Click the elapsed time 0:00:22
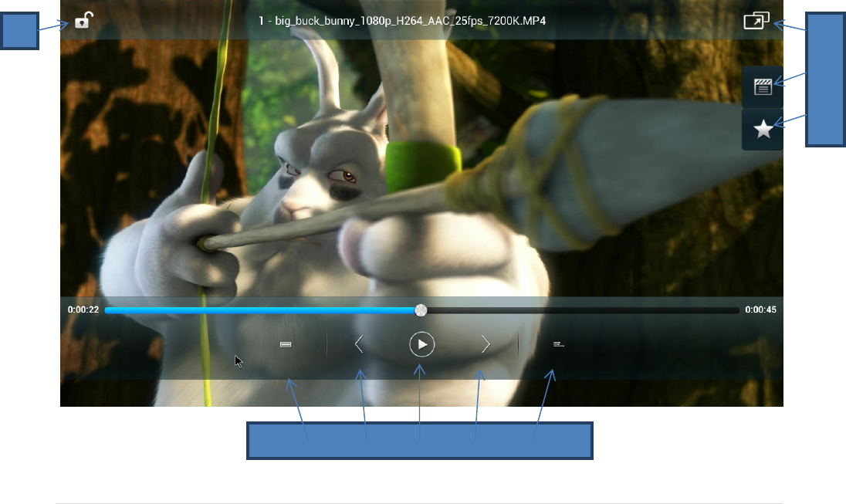This screenshot has width=846, height=504. (83, 310)
